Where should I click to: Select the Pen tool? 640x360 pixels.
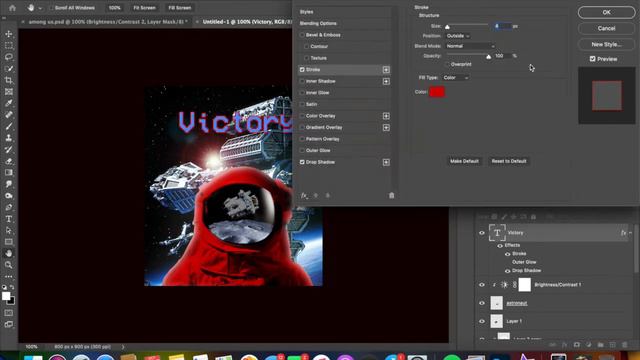[9, 207]
